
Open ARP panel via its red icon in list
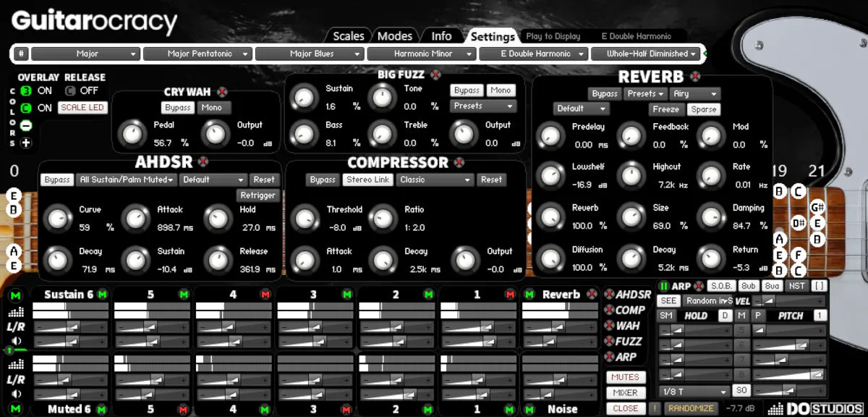609,357
